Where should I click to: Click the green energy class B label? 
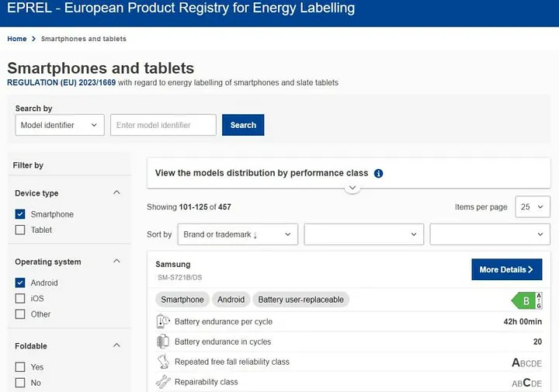[526, 300]
